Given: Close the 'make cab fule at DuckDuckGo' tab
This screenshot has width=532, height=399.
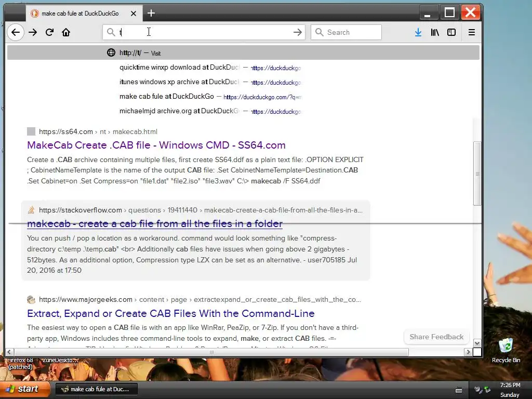Looking at the screenshot, I should click(x=134, y=14).
